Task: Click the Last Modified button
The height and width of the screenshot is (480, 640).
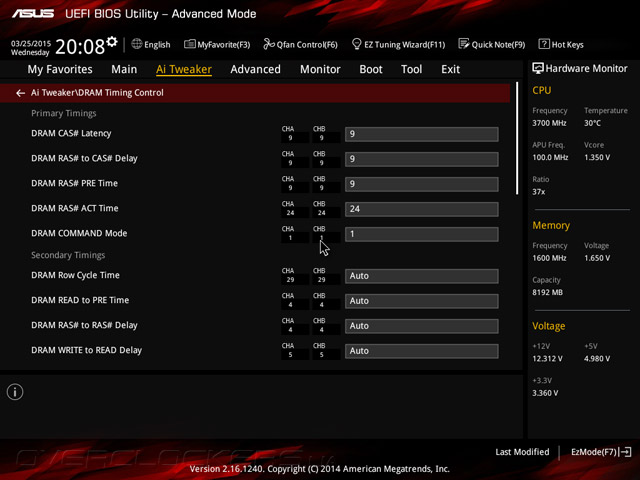Action: (522, 452)
